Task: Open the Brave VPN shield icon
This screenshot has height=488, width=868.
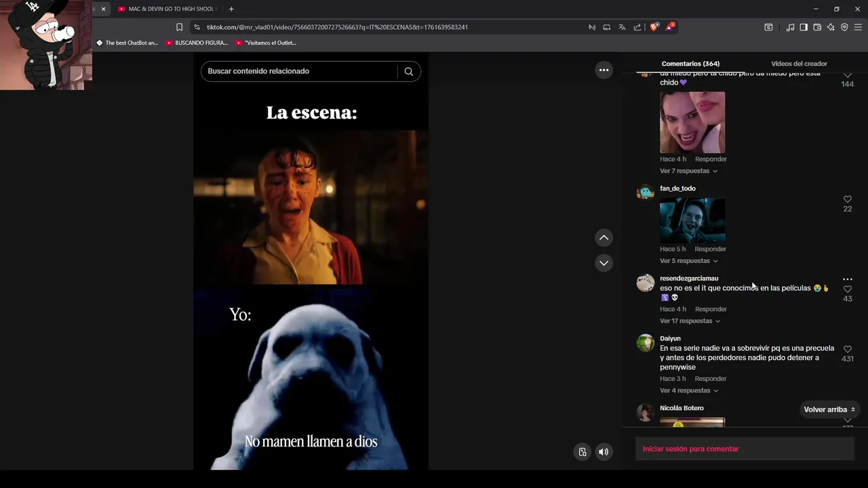Action: pos(844,27)
